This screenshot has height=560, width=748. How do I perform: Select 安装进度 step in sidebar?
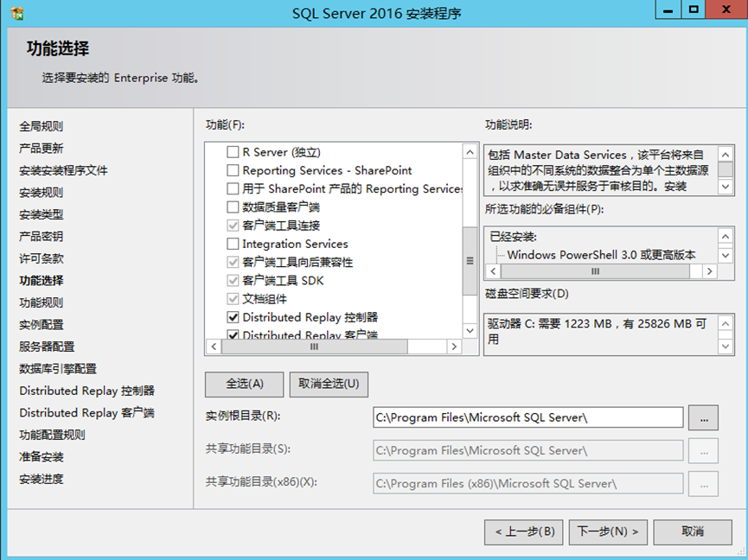(41, 479)
